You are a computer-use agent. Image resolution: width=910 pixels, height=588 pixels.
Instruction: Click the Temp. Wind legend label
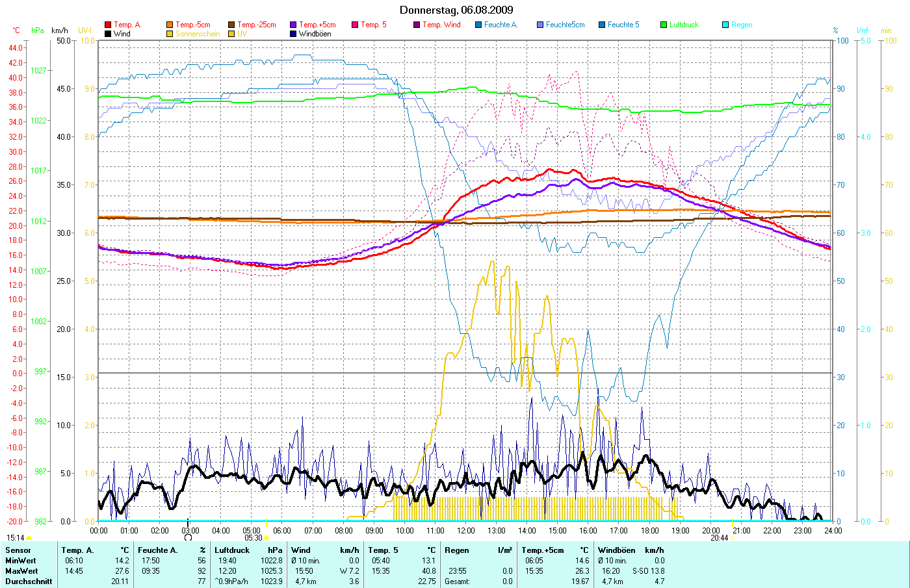click(x=441, y=25)
